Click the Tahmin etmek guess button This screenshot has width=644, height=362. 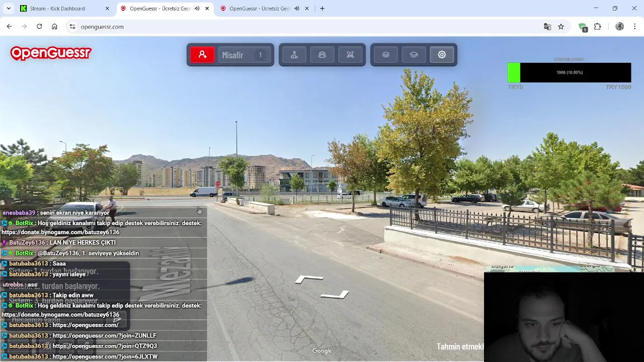[460, 346]
